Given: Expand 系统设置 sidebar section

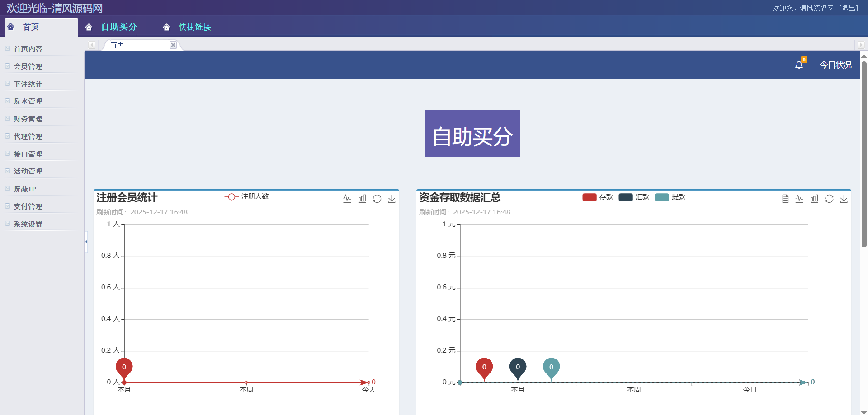Looking at the screenshot, I should 28,224.
